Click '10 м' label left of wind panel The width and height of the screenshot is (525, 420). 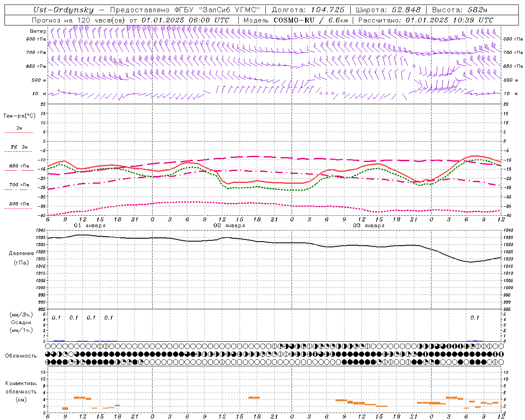pyautogui.click(x=39, y=94)
